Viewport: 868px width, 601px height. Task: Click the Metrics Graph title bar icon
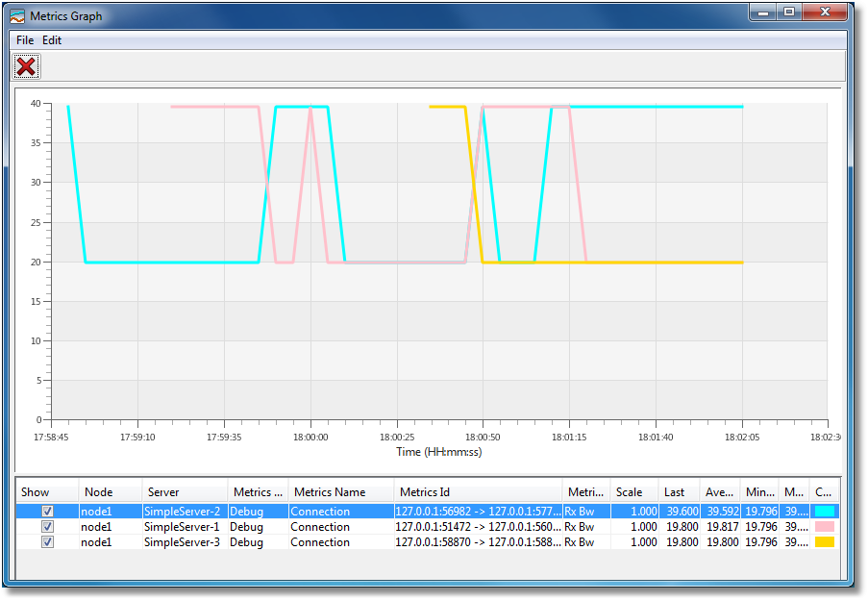pos(17,16)
